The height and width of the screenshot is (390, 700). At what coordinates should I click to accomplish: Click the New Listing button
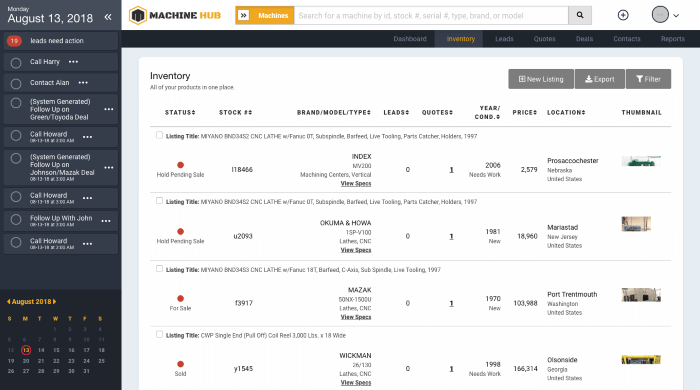click(x=541, y=79)
